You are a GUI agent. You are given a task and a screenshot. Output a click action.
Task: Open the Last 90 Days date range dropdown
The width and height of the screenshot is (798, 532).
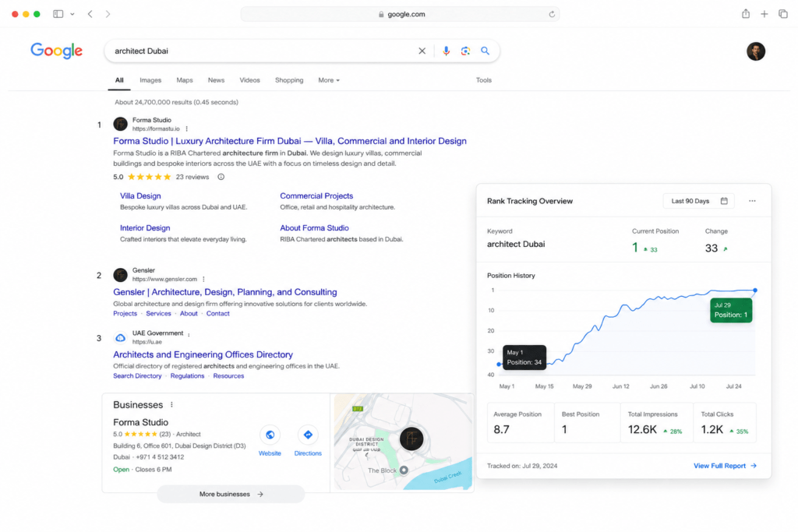tap(699, 201)
